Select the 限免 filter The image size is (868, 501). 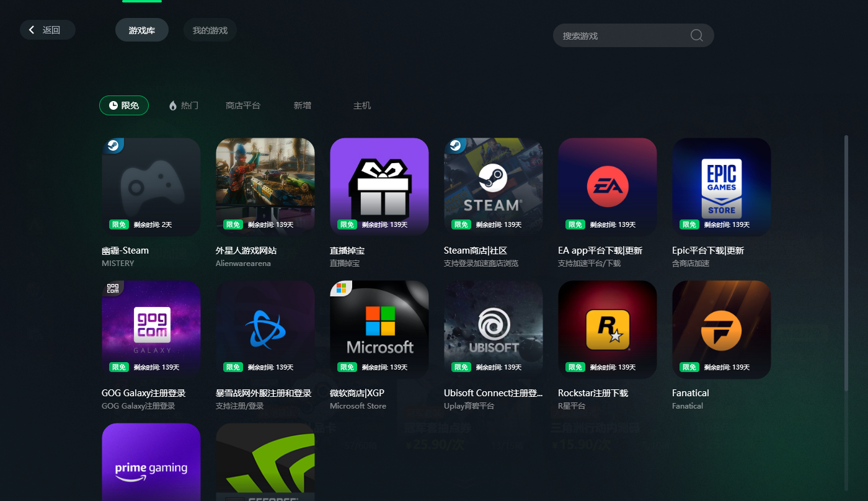click(124, 105)
